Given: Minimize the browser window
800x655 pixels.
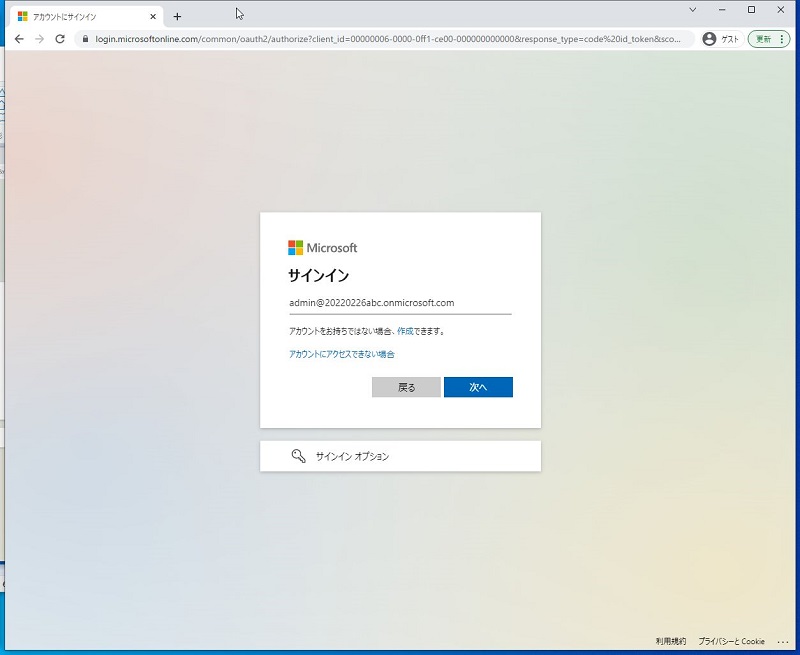Looking at the screenshot, I should click(722, 10).
